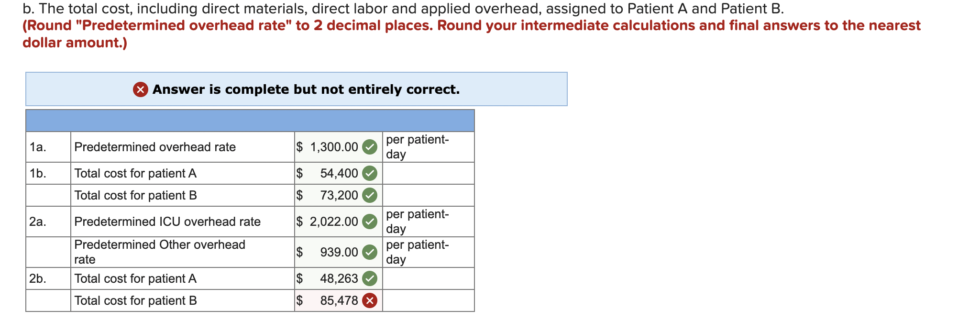
Task: Select the checkmark next to Total cost for patient A 54,400
Action: tap(370, 173)
